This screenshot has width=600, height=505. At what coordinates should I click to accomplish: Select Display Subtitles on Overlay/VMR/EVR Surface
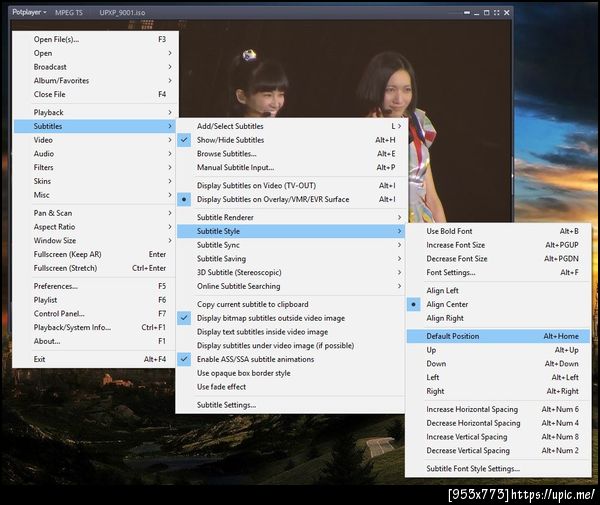[x=291, y=199]
